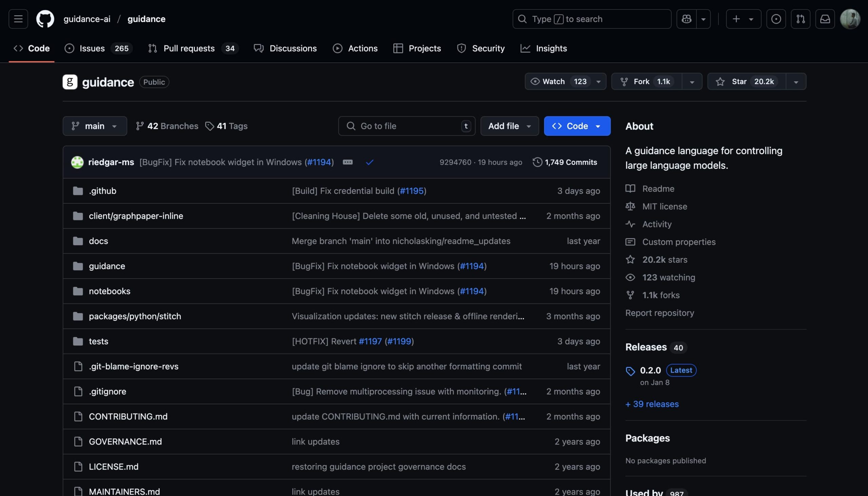Open the blue Code dropdown button

(x=577, y=126)
